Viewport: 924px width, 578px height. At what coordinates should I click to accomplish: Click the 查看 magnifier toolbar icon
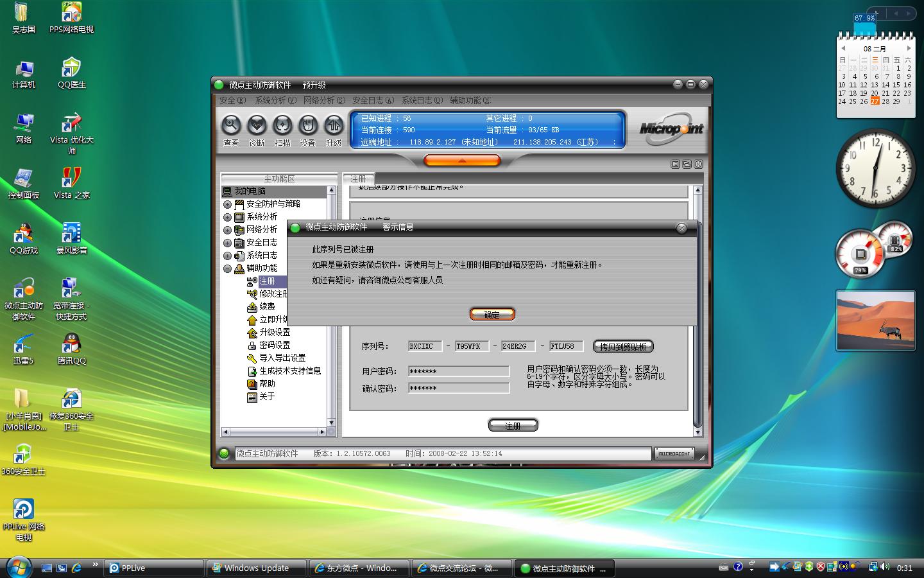coord(231,125)
